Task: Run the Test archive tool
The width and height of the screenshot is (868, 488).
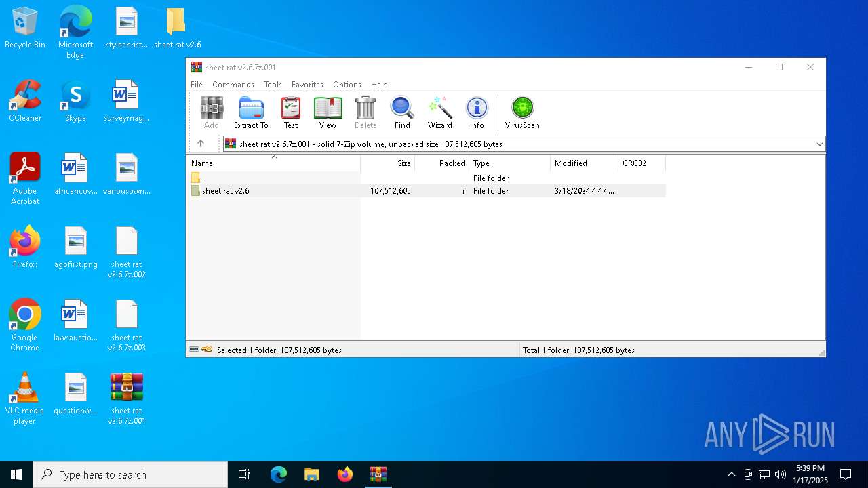Action: (291, 113)
